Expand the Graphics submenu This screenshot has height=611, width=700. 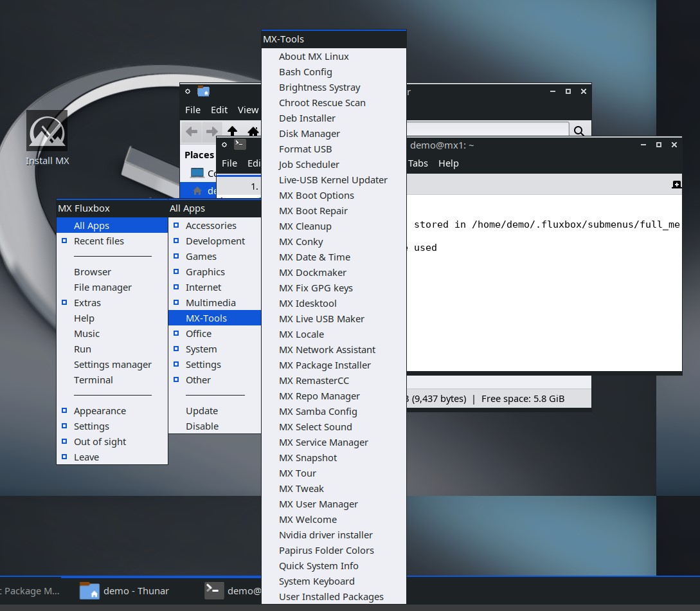point(215,272)
